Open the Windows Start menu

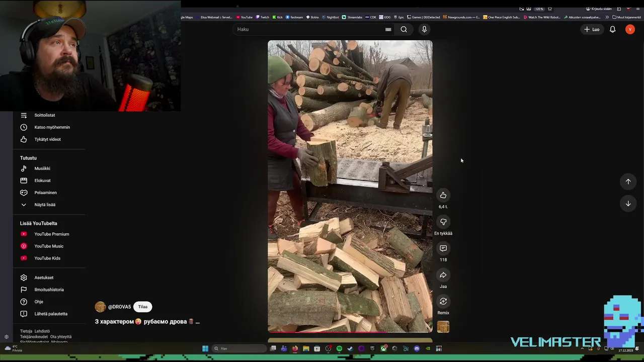(205, 348)
